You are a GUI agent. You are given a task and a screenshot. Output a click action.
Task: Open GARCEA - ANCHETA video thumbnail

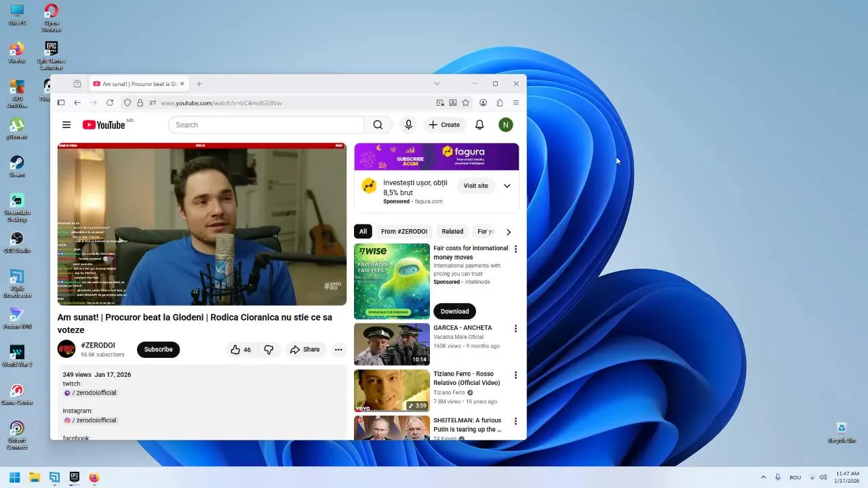[x=392, y=344]
